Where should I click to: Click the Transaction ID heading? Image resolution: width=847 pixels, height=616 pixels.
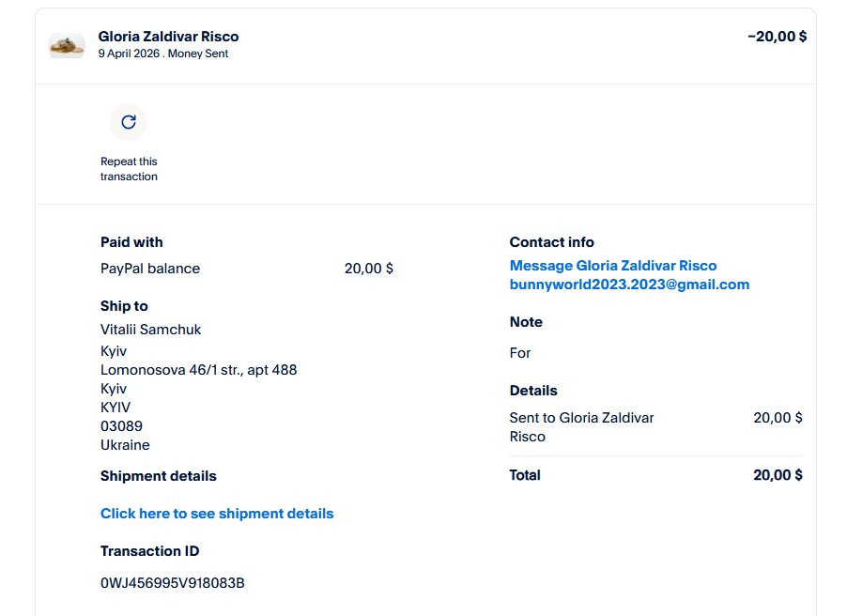[149, 551]
